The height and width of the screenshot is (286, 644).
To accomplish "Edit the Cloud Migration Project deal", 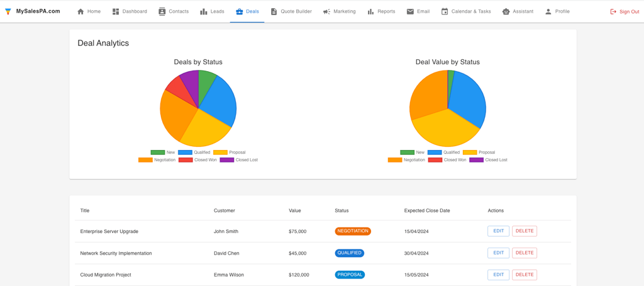I will coord(498,275).
